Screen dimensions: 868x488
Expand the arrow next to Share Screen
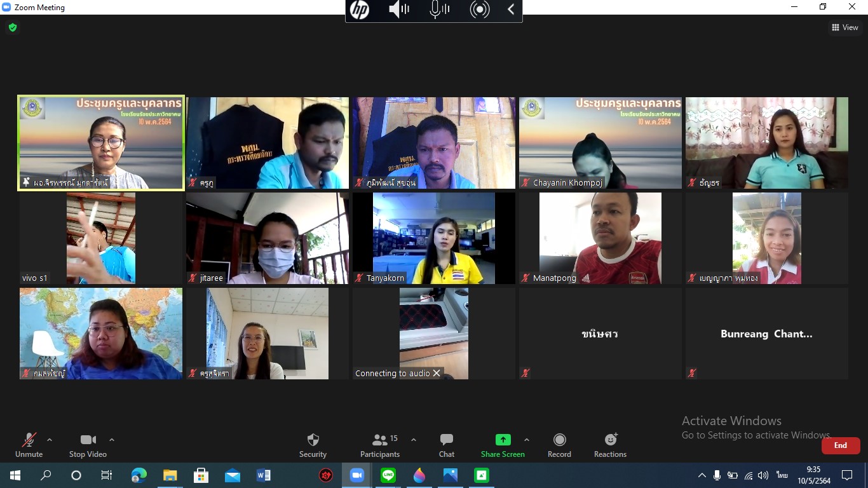pyautogui.click(x=526, y=440)
